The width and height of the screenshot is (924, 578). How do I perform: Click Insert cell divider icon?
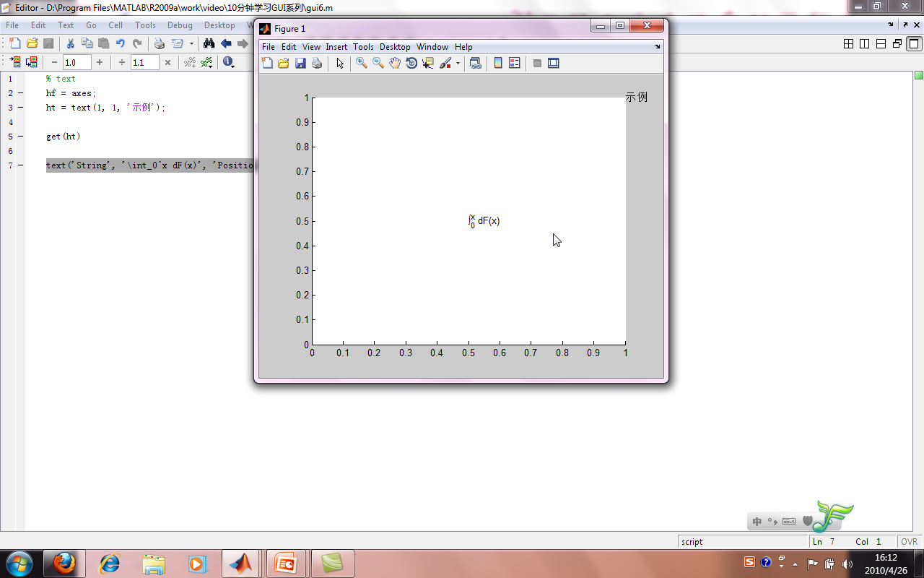(190, 63)
